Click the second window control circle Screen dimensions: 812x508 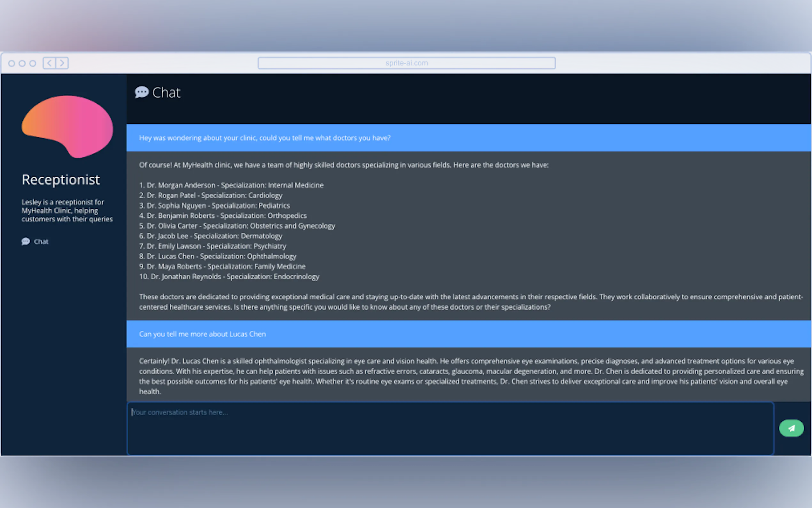coord(22,63)
